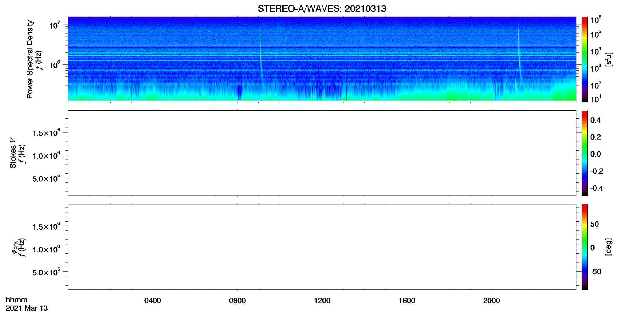This screenshot has width=644, height=332.
Task: Click the hhmm axis unit label
Action: click(17, 300)
